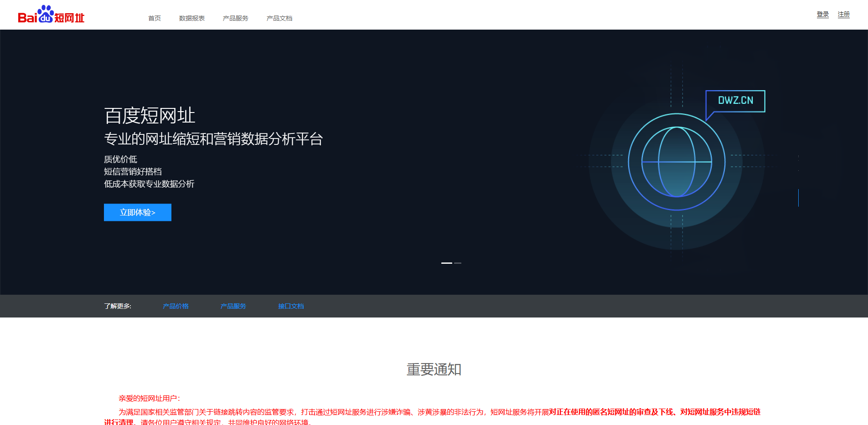The image size is (868, 425).
Task: Select the second carousel indicator dot
Action: pyautogui.click(x=459, y=263)
